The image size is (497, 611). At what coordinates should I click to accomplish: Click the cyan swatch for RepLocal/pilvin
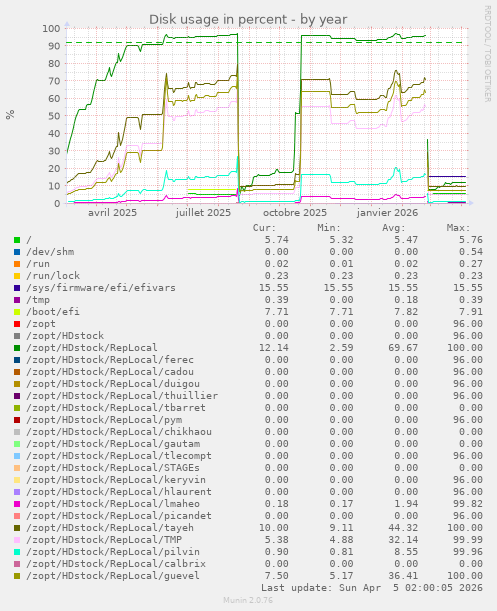[x=17, y=552]
